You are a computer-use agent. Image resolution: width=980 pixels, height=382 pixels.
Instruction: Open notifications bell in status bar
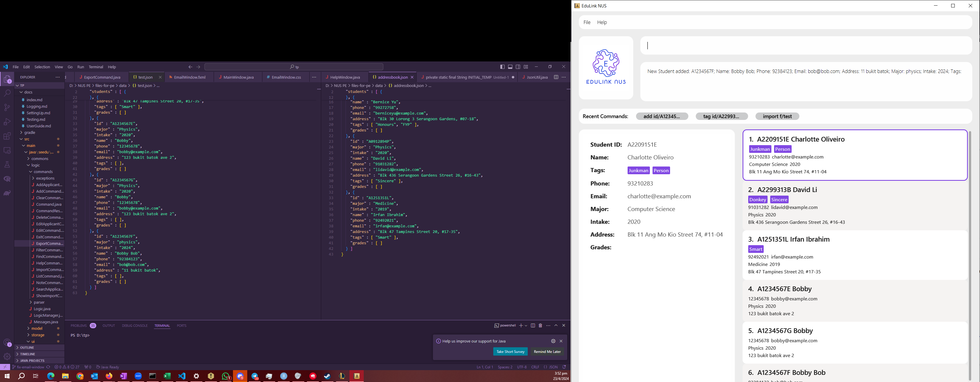click(564, 367)
